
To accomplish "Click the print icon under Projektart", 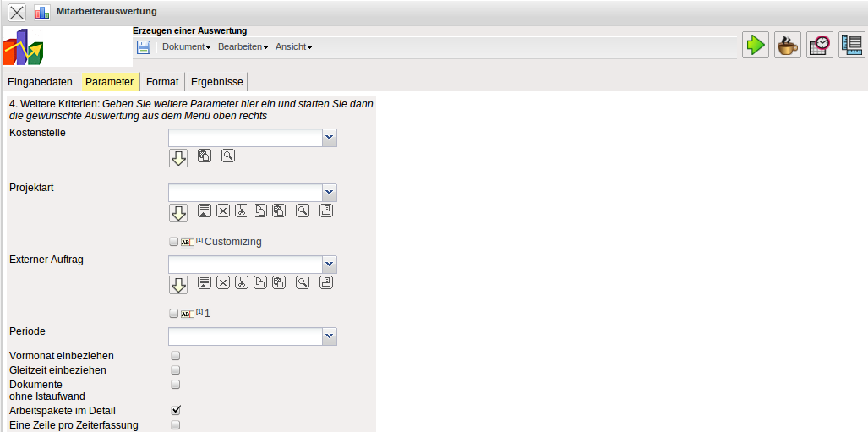I will 326,211.
